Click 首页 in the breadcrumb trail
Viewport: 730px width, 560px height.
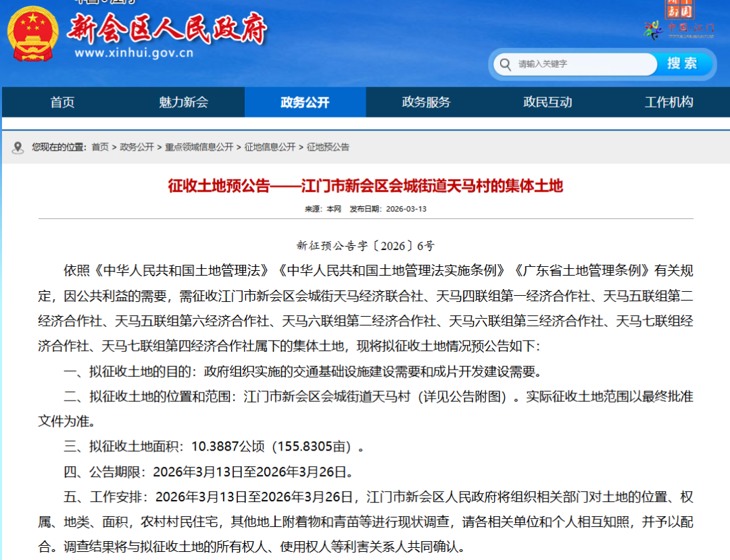pos(100,147)
